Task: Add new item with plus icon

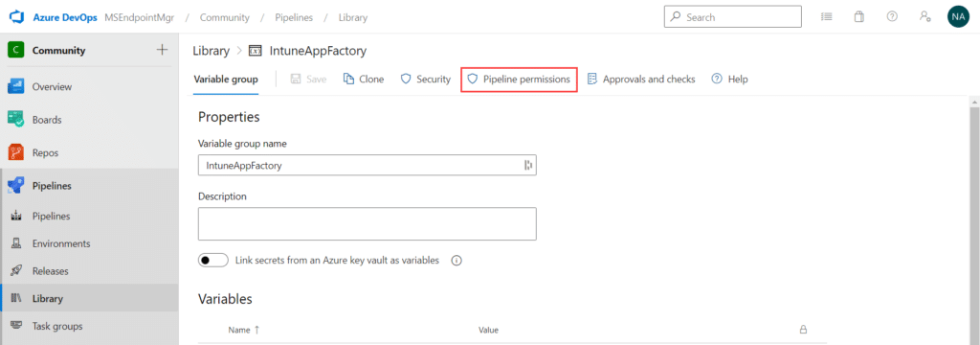Action: (162, 50)
